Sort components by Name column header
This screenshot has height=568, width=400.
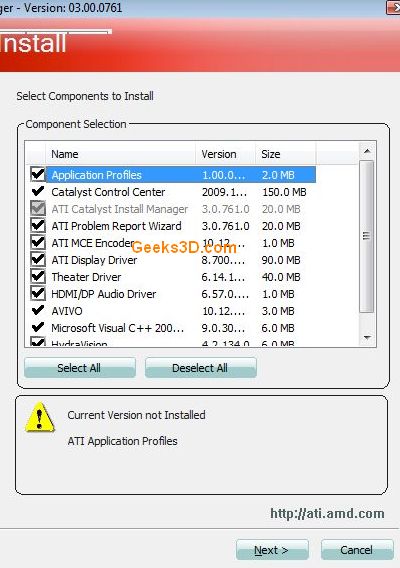(x=120, y=154)
